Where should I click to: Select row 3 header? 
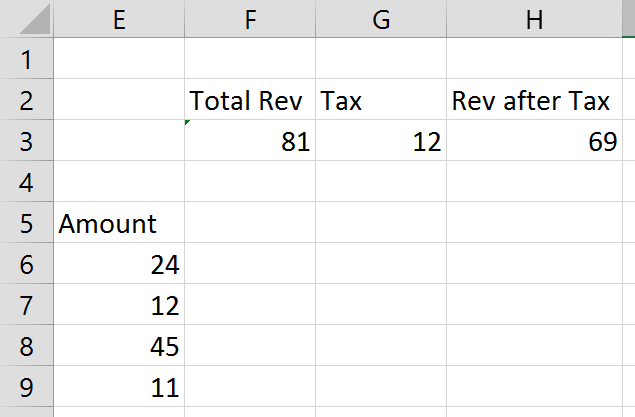point(26,142)
